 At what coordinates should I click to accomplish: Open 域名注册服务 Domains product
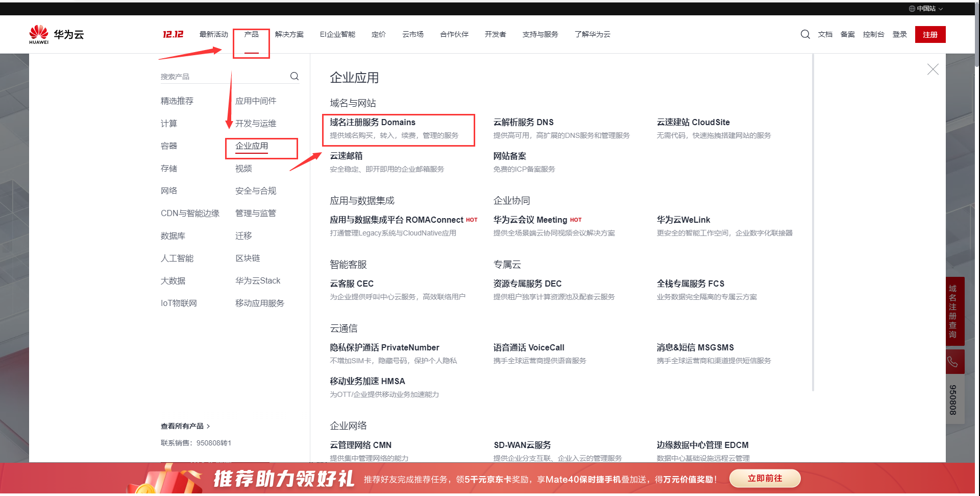(x=373, y=123)
